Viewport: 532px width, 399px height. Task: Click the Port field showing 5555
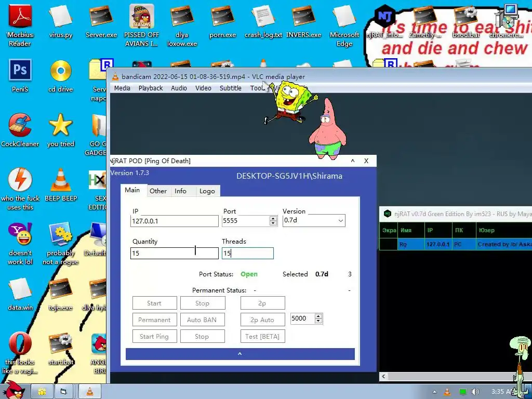246,221
